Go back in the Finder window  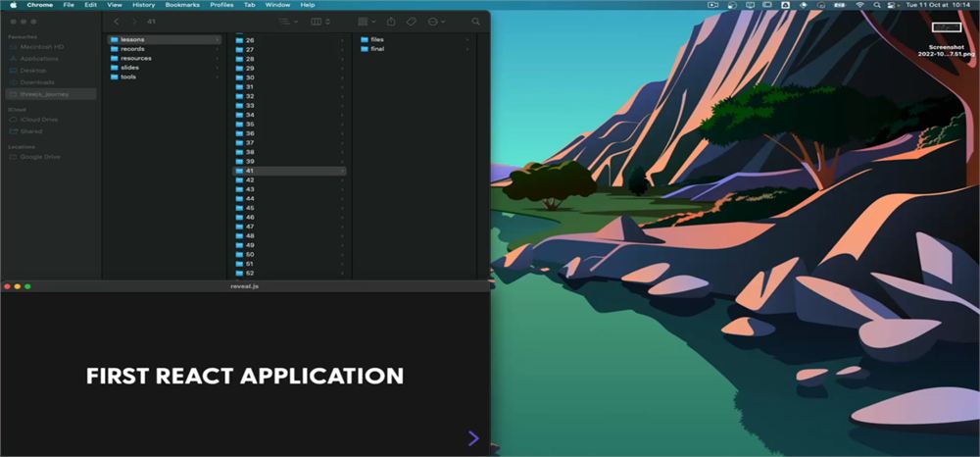117,22
